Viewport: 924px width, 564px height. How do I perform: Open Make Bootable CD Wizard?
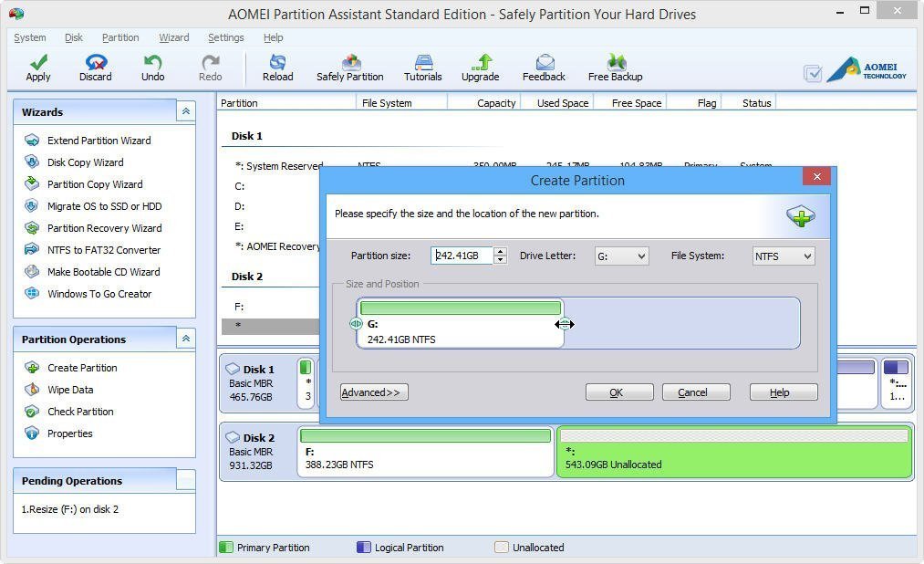(x=104, y=272)
